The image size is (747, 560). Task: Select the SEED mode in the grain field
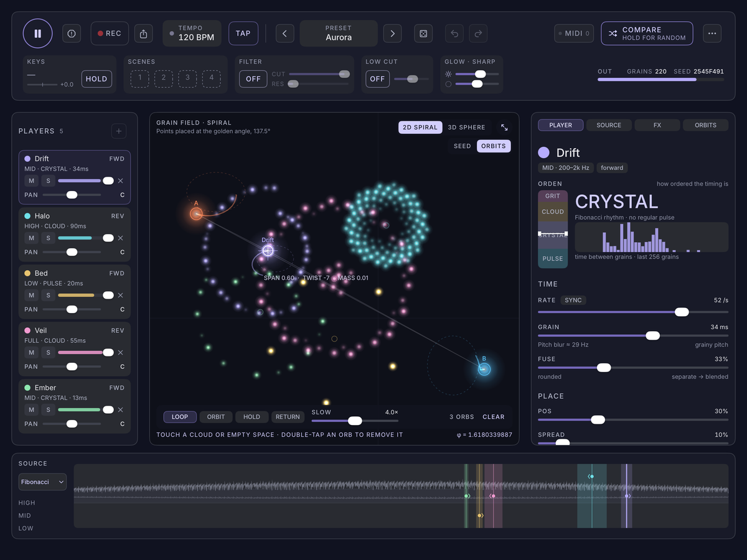point(463,146)
